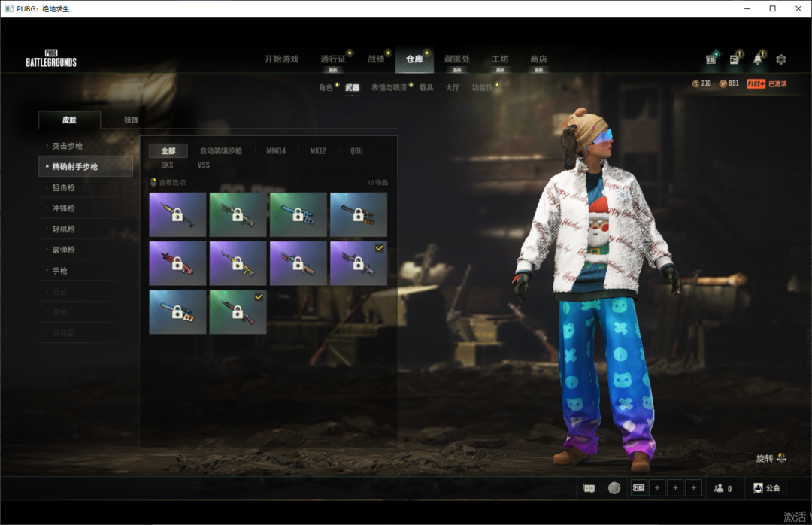812x525 pixels.
Task: Select the white-and-navy rifle skin on purple tile
Action: pyautogui.click(x=177, y=214)
